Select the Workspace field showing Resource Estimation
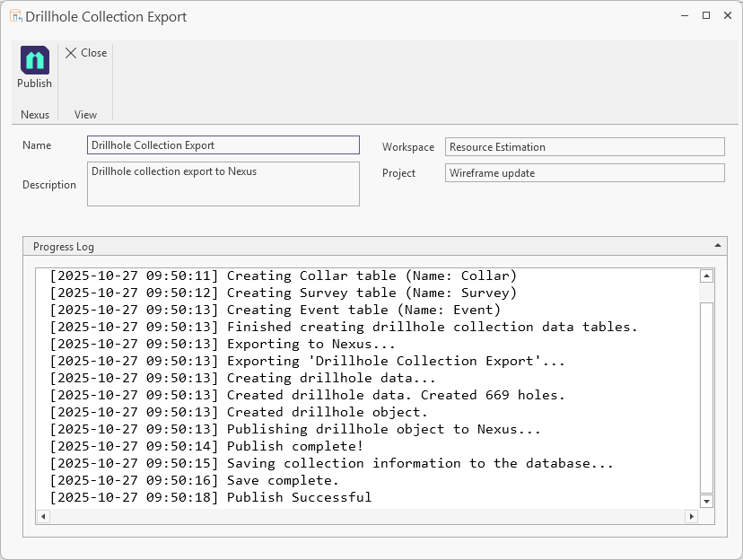Screen dimensions: 743x560 coord(584,147)
